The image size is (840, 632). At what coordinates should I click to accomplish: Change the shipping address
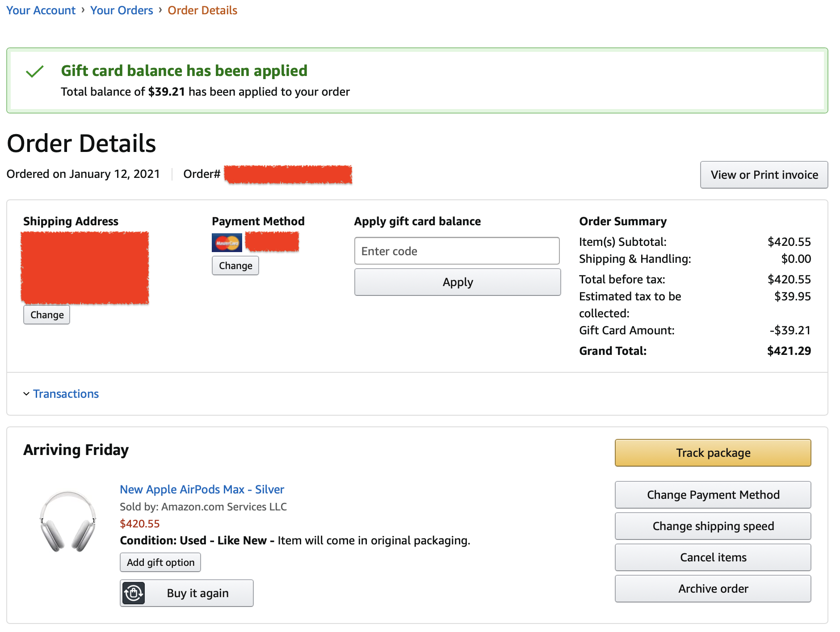47,315
